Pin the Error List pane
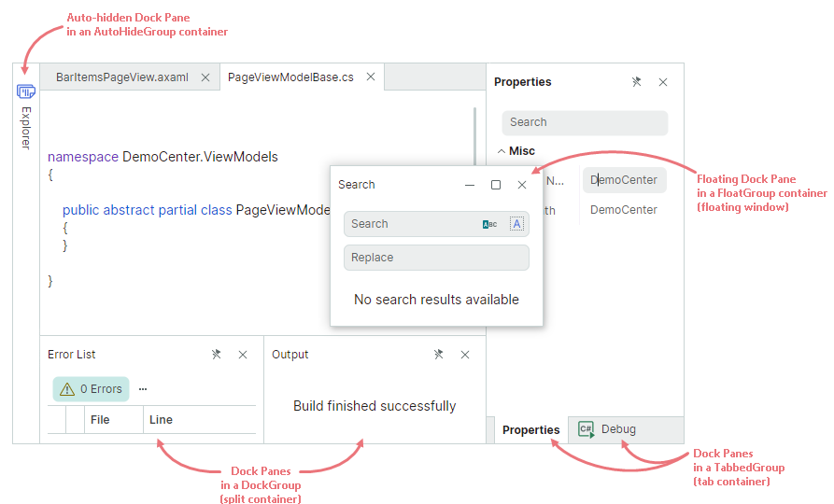The width and height of the screenshot is (834, 504). click(x=216, y=355)
